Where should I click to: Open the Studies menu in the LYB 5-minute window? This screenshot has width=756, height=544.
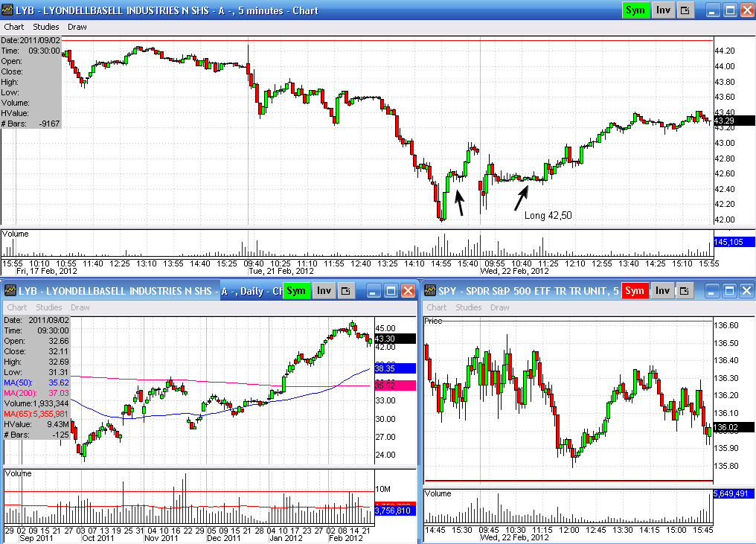coord(45,27)
